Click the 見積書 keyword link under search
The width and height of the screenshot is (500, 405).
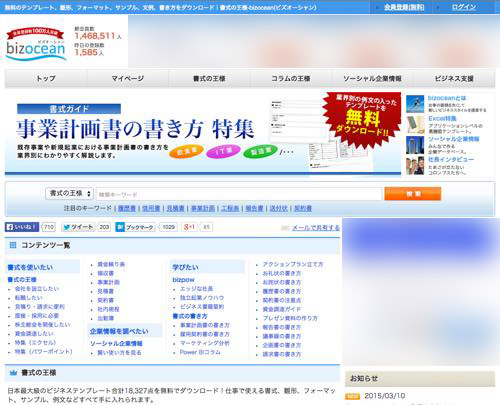175,208
